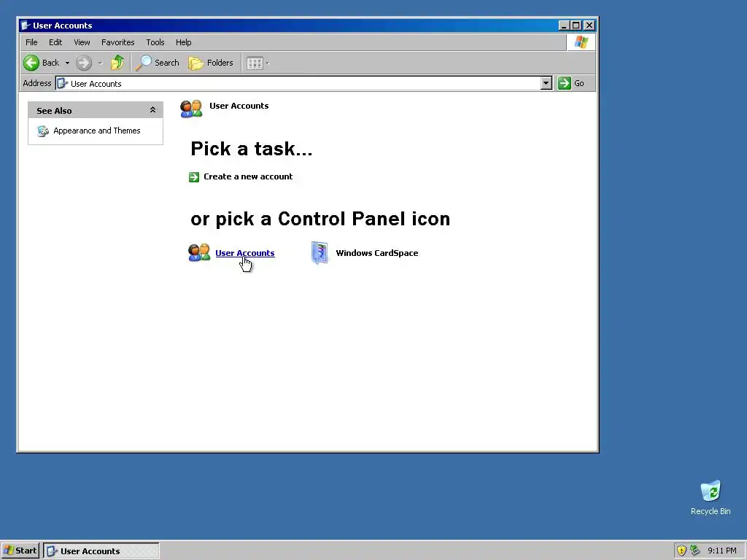Open Windows CardSpace link
This screenshot has width=747, height=560.
click(x=377, y=253)
